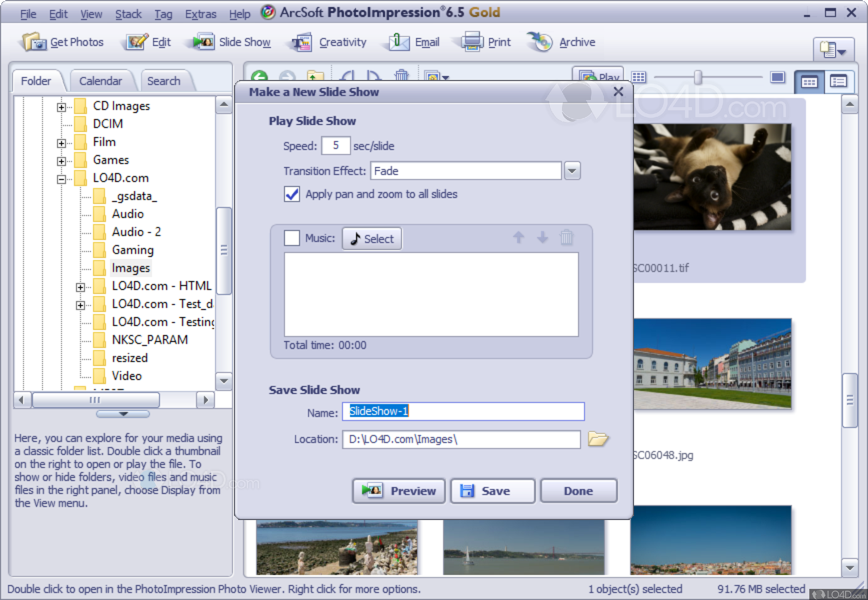The image size is (868, 600).
Task: Open the Creativity tool icon
Action: coord(302,42)
